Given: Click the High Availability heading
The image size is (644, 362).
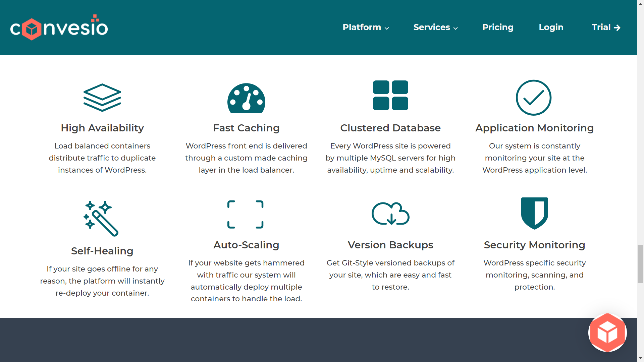Looking at the screenshot, I should point(102,128).
